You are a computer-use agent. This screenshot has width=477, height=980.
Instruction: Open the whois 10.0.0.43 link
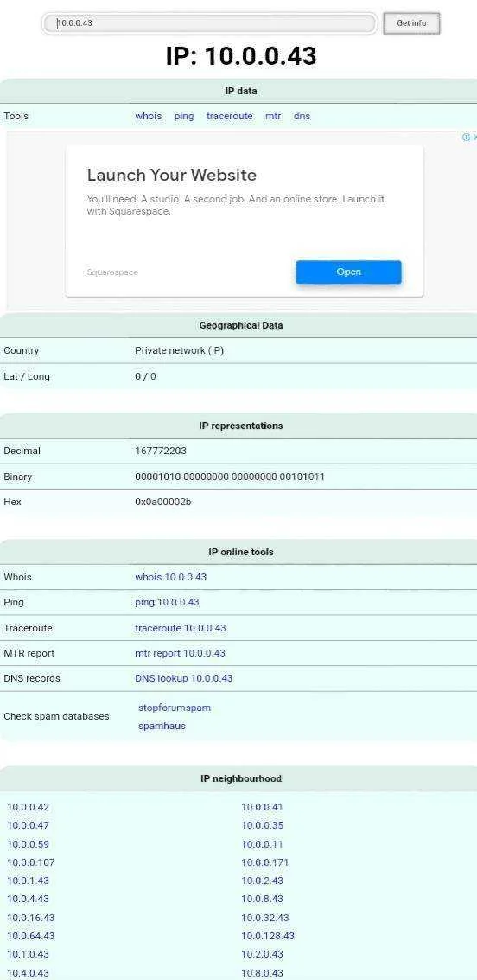click(170, 577)
